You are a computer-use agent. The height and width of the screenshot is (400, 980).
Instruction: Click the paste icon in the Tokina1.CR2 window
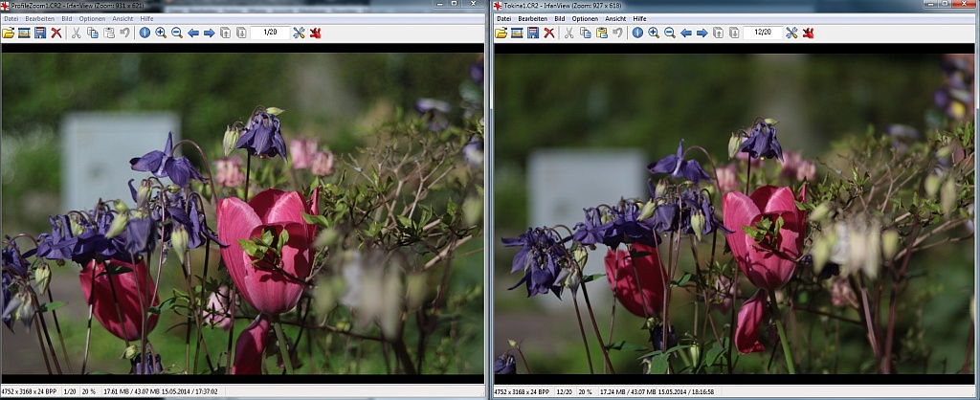[601, 33]
